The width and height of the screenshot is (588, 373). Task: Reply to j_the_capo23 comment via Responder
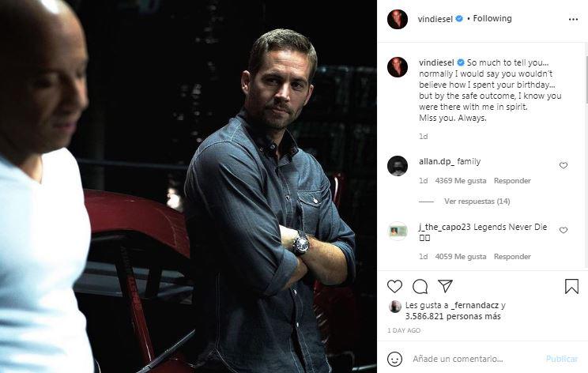[512, 257]
